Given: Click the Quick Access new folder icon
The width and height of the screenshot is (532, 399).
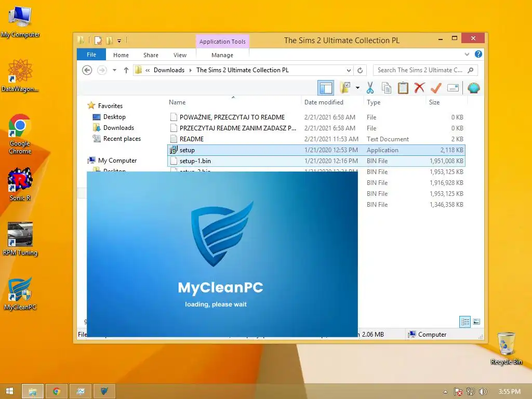Looking at the screenshot, I should click(109, 41).
